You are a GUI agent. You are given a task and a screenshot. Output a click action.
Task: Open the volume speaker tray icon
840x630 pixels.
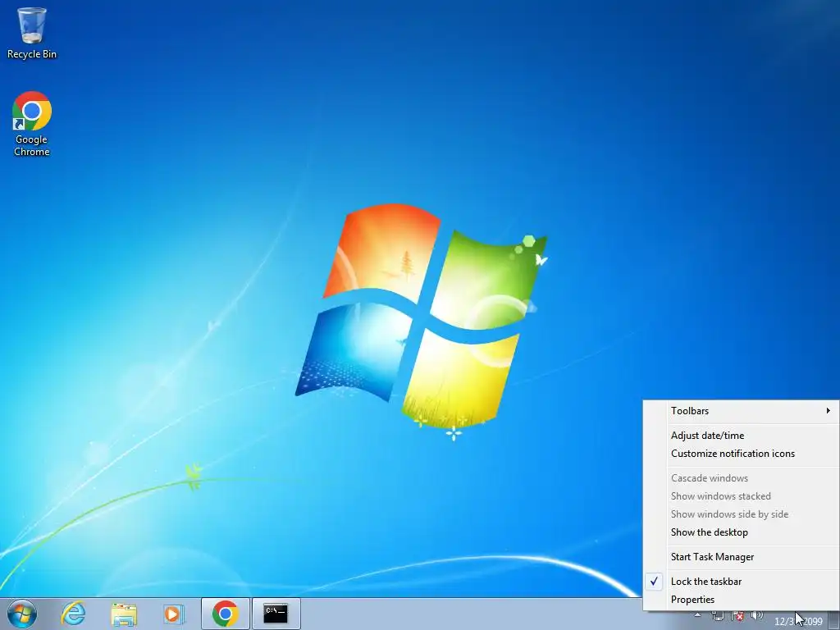(x=756, y=616)
